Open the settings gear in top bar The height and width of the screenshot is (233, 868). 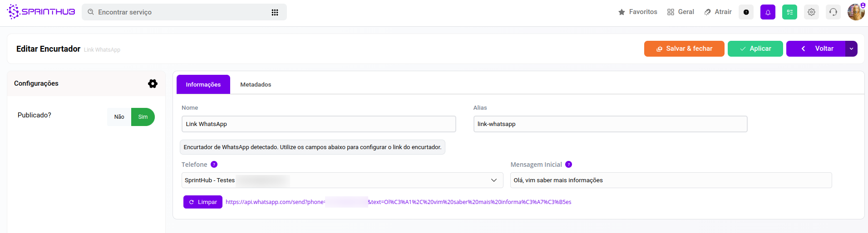(811, 12)
